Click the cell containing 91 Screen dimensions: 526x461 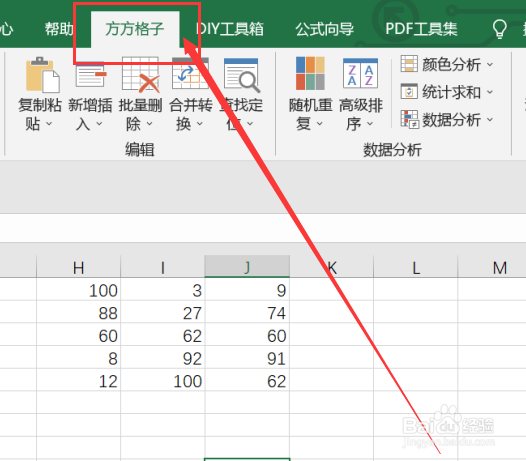click(x=247, y=357)
